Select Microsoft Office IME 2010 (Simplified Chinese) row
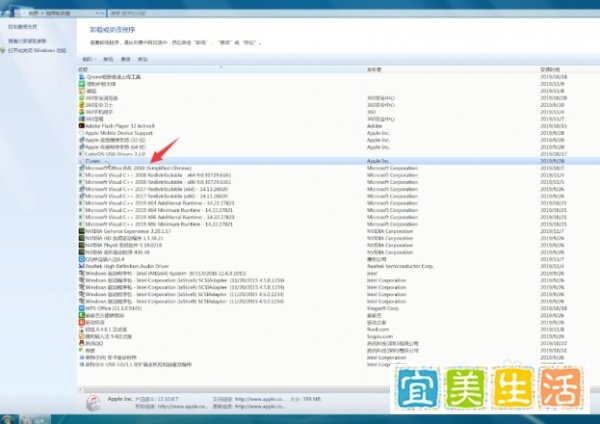Viewport: 600px width, 424px height. tap(338, 168)
